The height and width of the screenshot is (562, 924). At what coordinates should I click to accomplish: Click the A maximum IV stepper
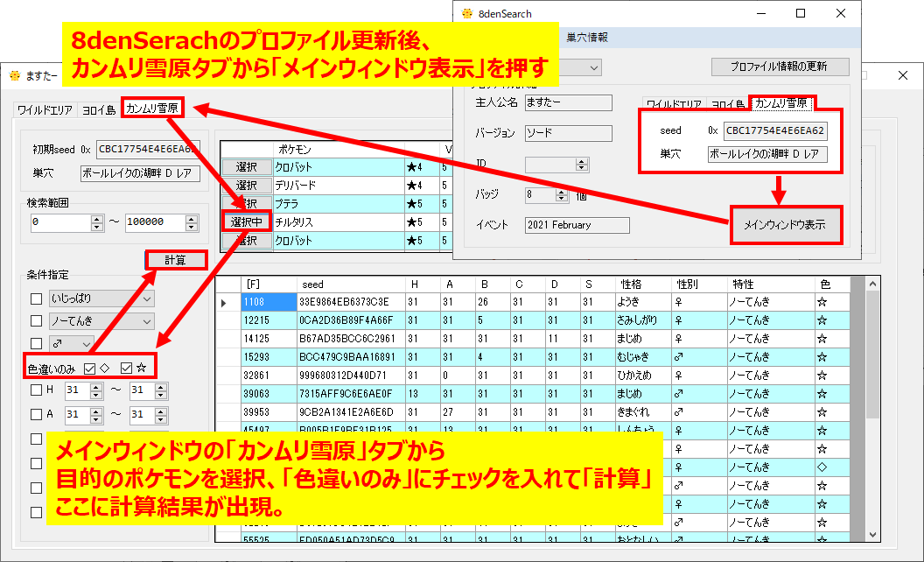pyautogui.click(x=161, y=415)
